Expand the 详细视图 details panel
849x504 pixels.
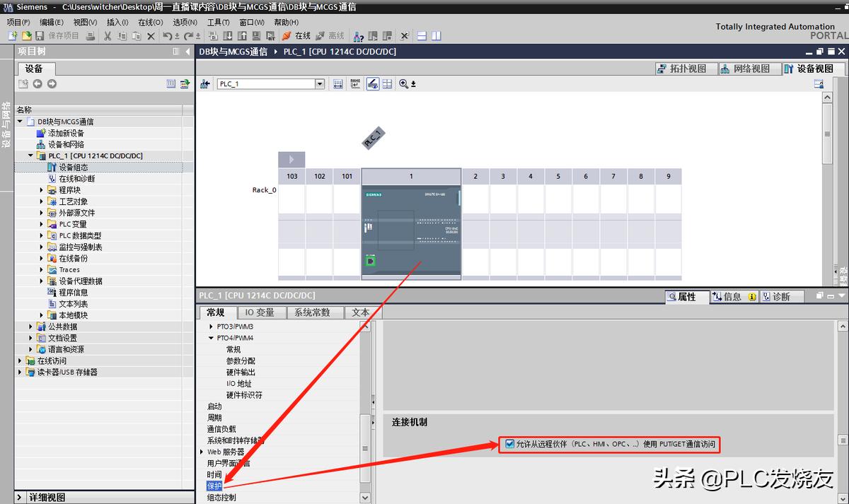tap(21, 498)
